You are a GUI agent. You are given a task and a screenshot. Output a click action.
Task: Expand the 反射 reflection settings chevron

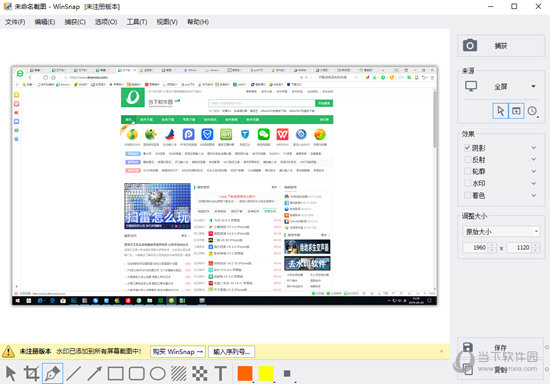pos(534,160)
